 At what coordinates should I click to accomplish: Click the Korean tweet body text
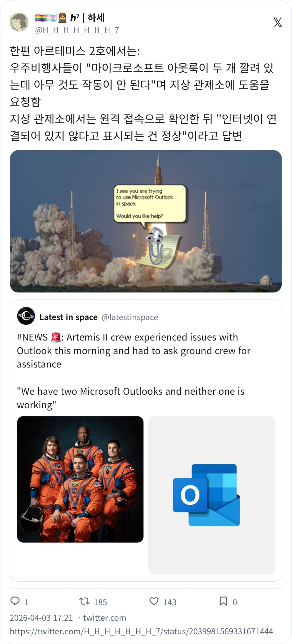(x=143, y=93)
